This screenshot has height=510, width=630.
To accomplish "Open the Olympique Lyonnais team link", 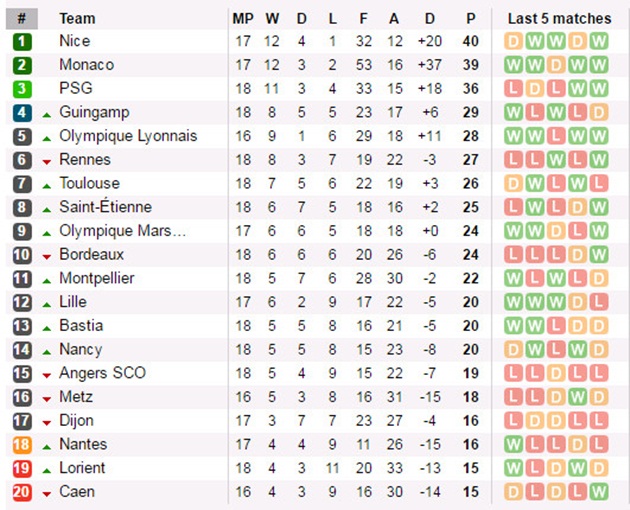I will coord(128,136).
